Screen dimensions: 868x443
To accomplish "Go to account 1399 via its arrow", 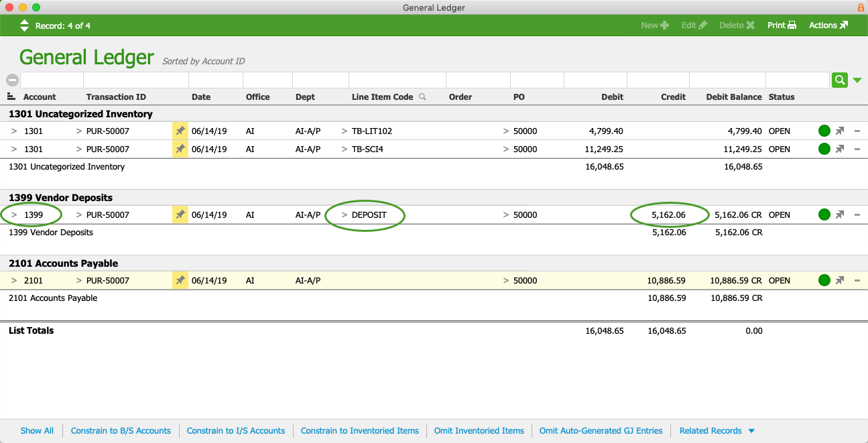I will [14, 214].
